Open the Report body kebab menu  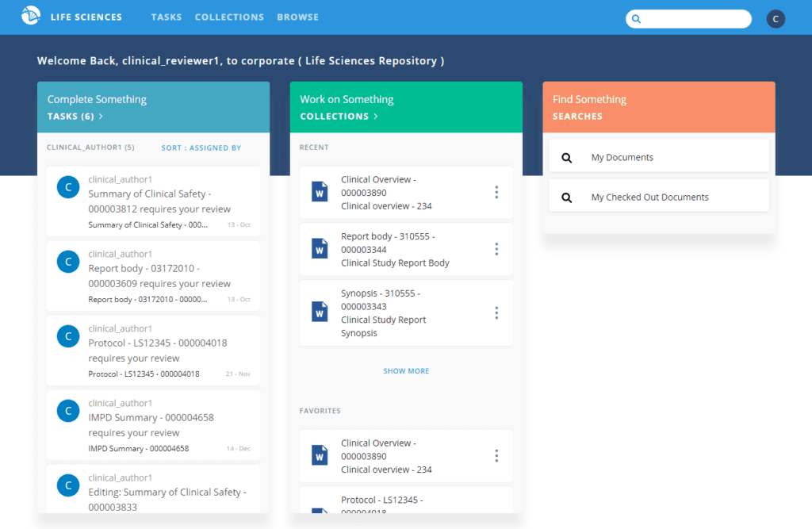click(x=496, y=248)
